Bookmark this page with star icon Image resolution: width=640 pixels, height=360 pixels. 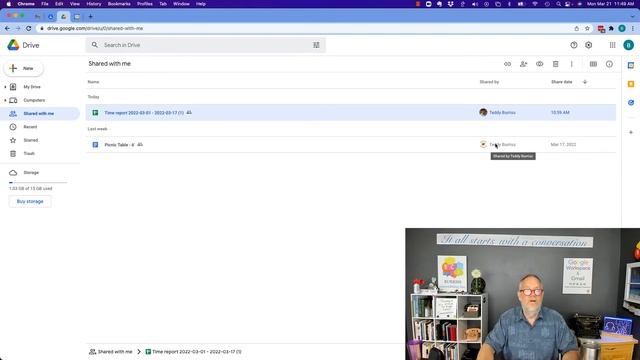click(587, 28)
